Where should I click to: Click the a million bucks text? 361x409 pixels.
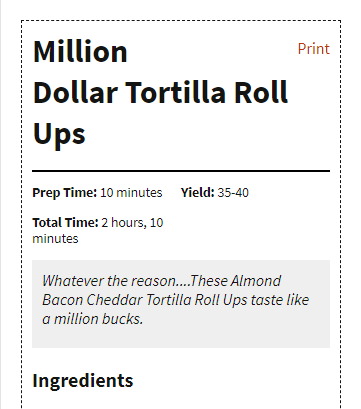[x=93, y=319]
